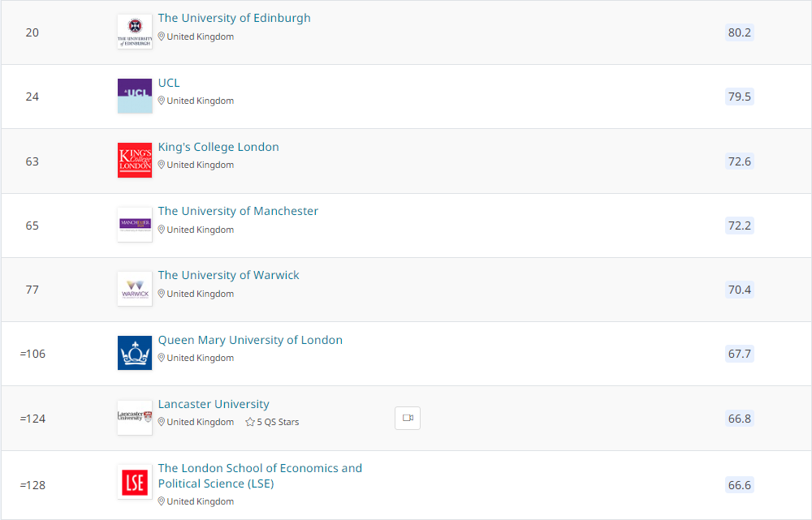The height and width of the screenshot is (520, 812).
Task: Open the UCL university link
Action: pos(169,83)
